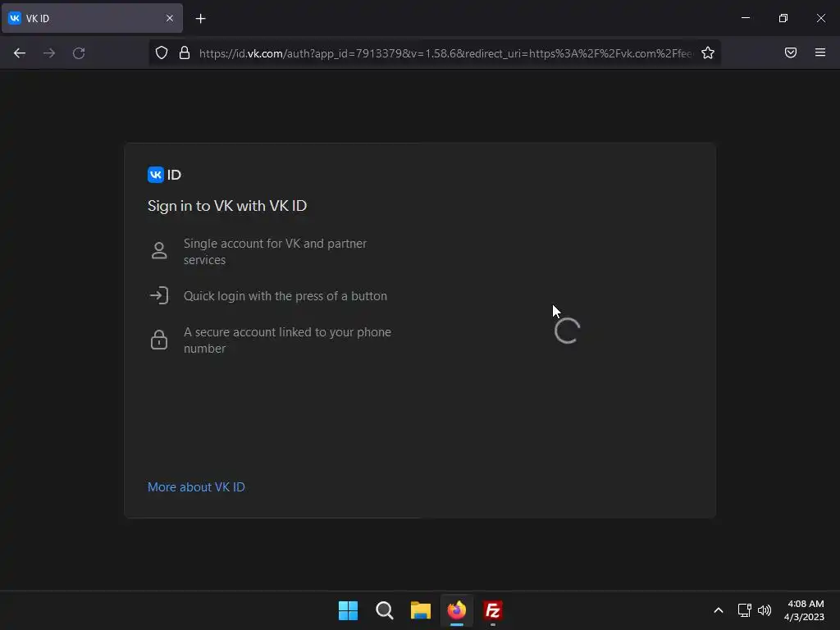Click "A secure account linked to your phone number"
This screenshot has height=630, width=840.
[287, 340]
